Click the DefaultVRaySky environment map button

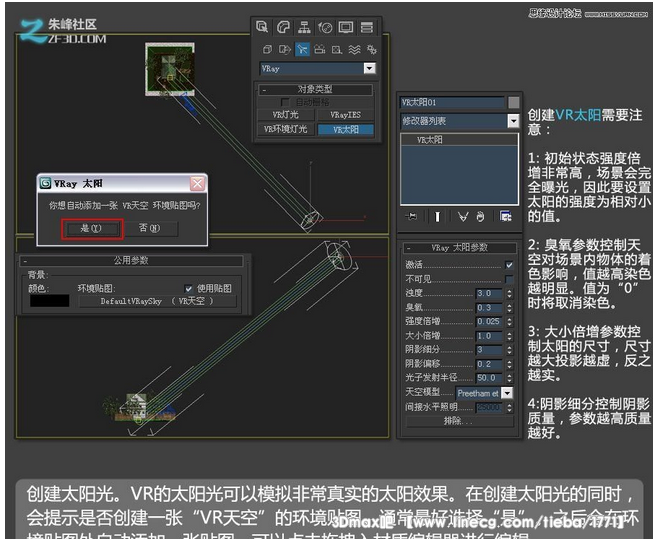click(157, 301)
